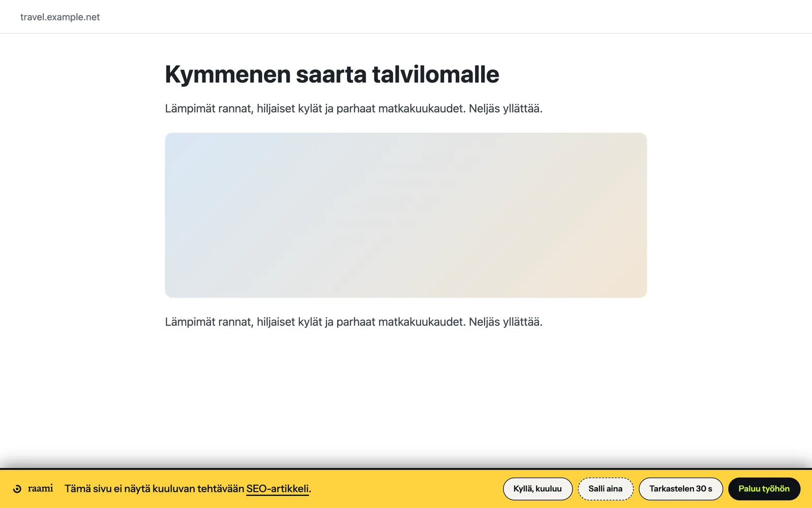Click the raami spiral logo icon
Image resolution: width=812 pixels, height=508 pixels.
click(17, 489)
